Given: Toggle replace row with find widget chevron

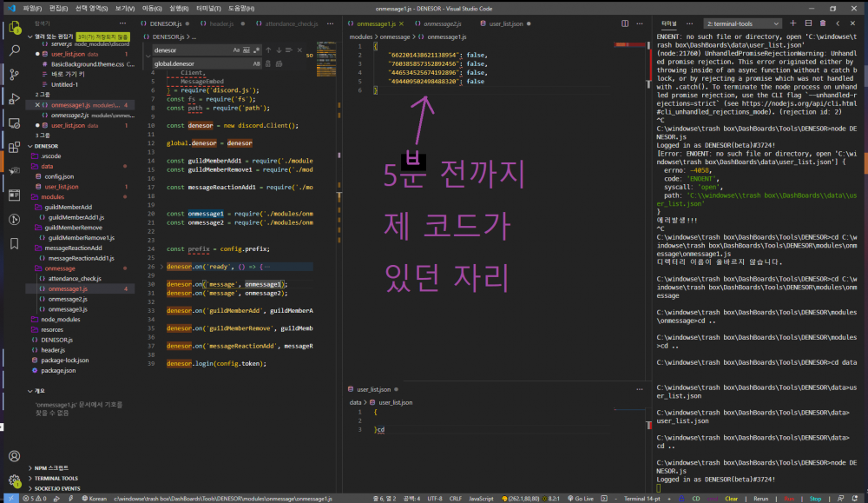Looking at the screenshot, I should pos(148,56).
